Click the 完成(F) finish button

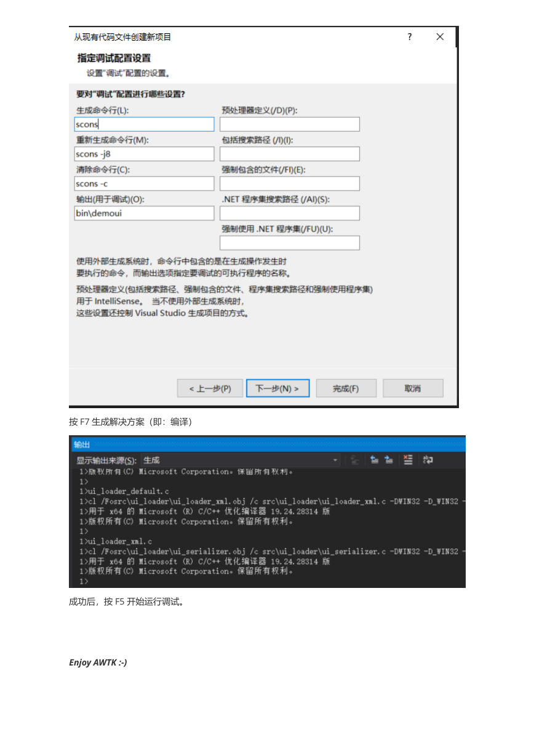tap(346, 388)
